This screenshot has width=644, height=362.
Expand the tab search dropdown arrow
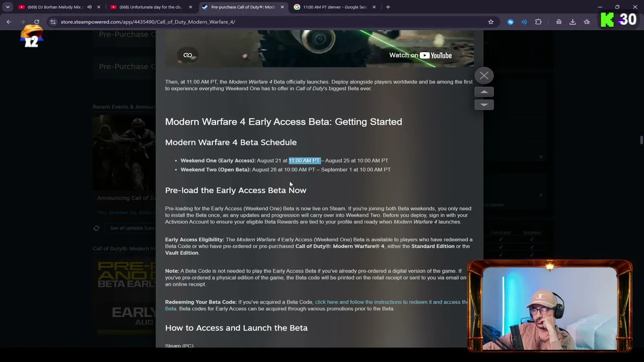pyautogui.click(x=8, y=7)
